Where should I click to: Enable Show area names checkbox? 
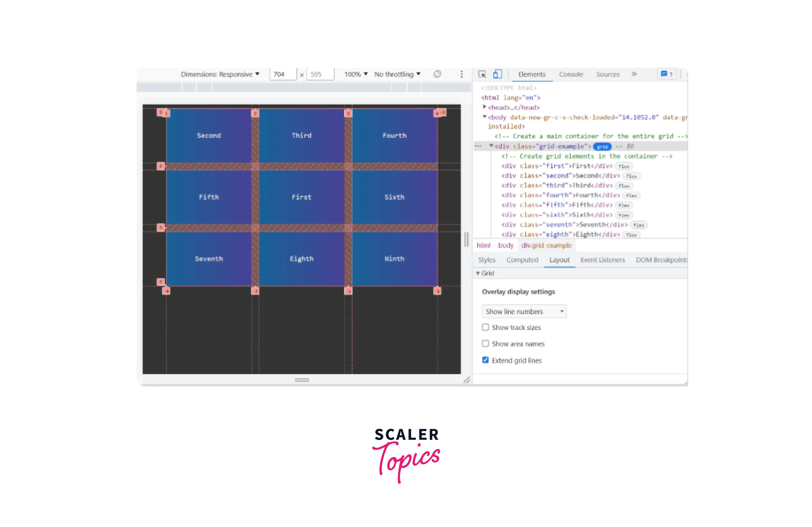[485, 344]
